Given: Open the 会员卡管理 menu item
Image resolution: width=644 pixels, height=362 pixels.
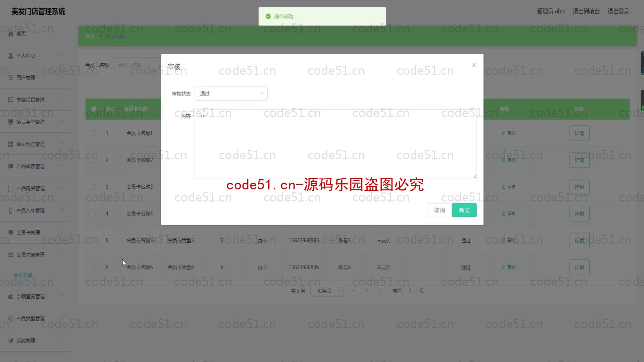Looking at the screenshot, I should [x=35, y=233].
